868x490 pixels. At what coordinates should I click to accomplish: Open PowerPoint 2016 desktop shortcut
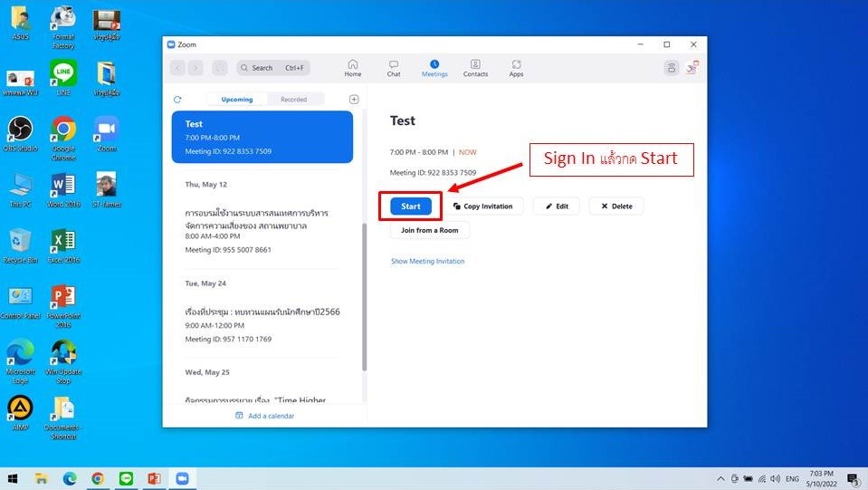(x=63, y=305)
